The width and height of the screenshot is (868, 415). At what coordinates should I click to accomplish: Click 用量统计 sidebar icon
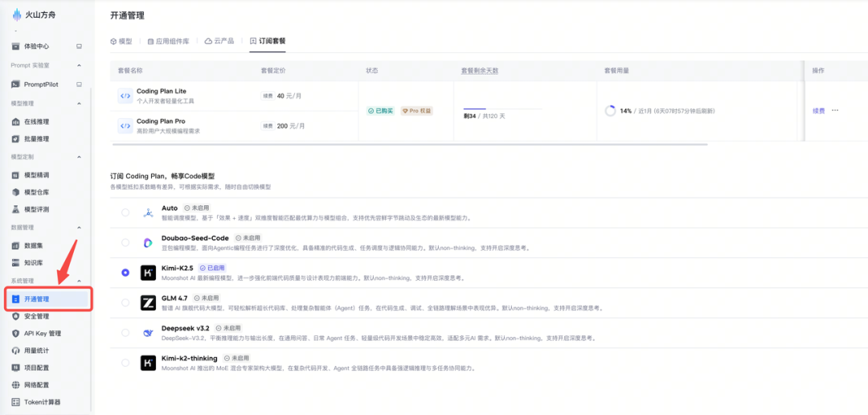click(15, 351)
